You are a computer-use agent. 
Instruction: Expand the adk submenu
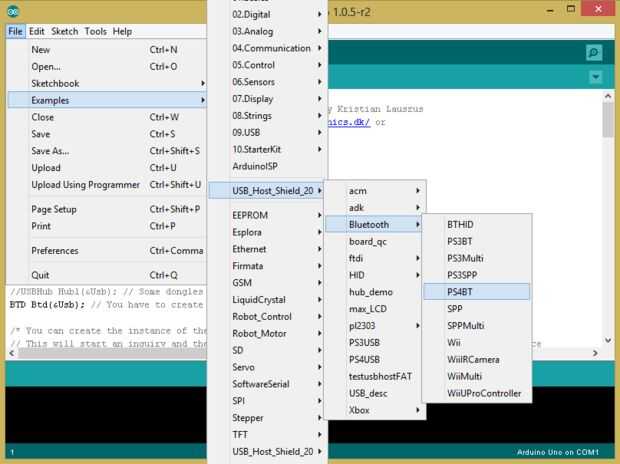point(375,208)
